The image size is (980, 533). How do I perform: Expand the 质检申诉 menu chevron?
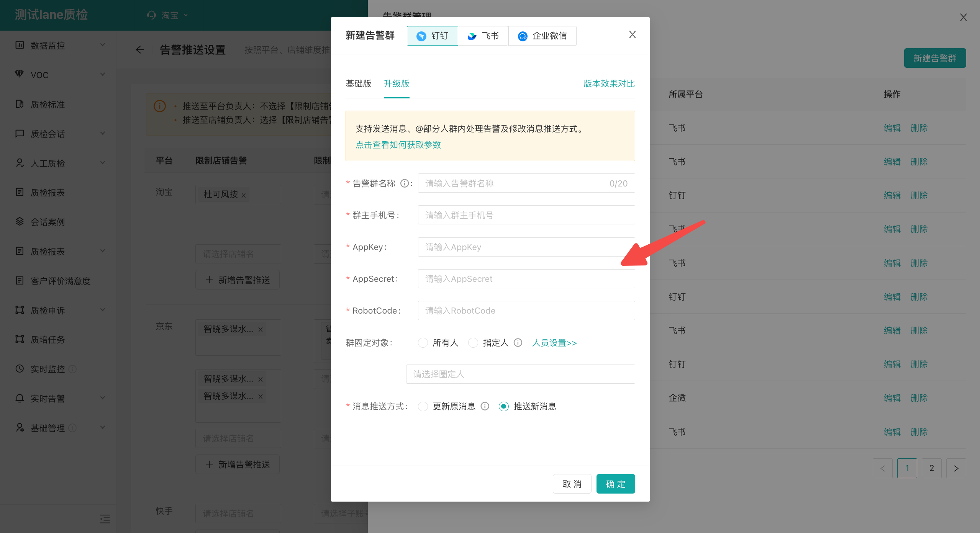pyautogui.click(x=103, y=310)
